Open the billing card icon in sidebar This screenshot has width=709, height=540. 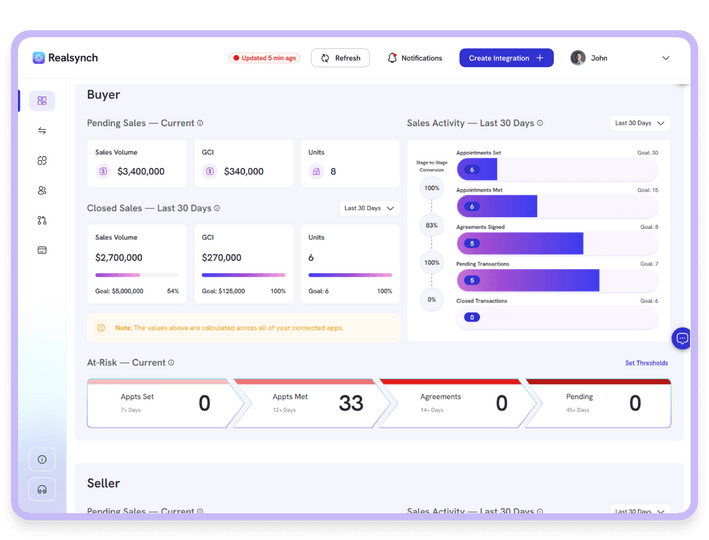(42, 250)
